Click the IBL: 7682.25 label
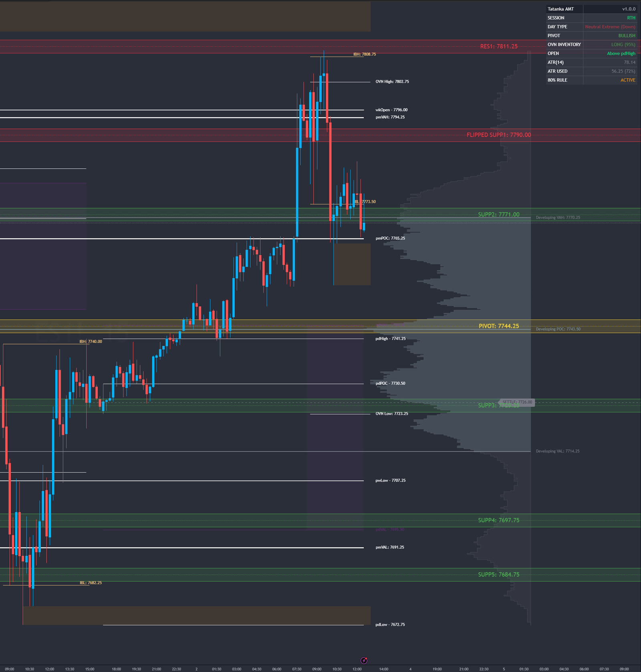The height and width of the screenshot is (672, 641). [x=91, y=583]
